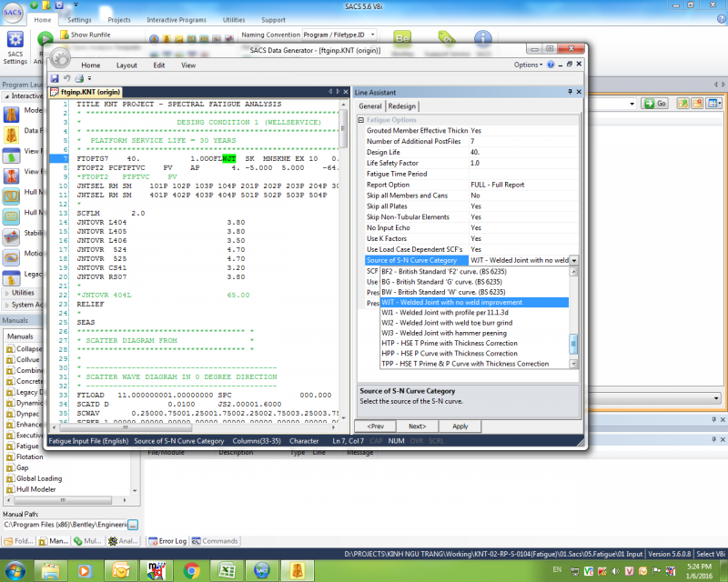The height and width of the screenshot is (582, 728).
Task: Click the Data F program icon in sidebar
Action: pyautogui.click(x=11, y=135)
